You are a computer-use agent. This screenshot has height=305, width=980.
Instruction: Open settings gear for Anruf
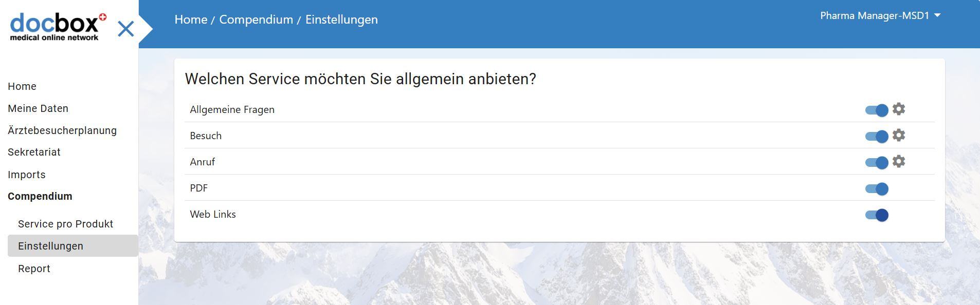pyautogui.click(x=898, y=161)
